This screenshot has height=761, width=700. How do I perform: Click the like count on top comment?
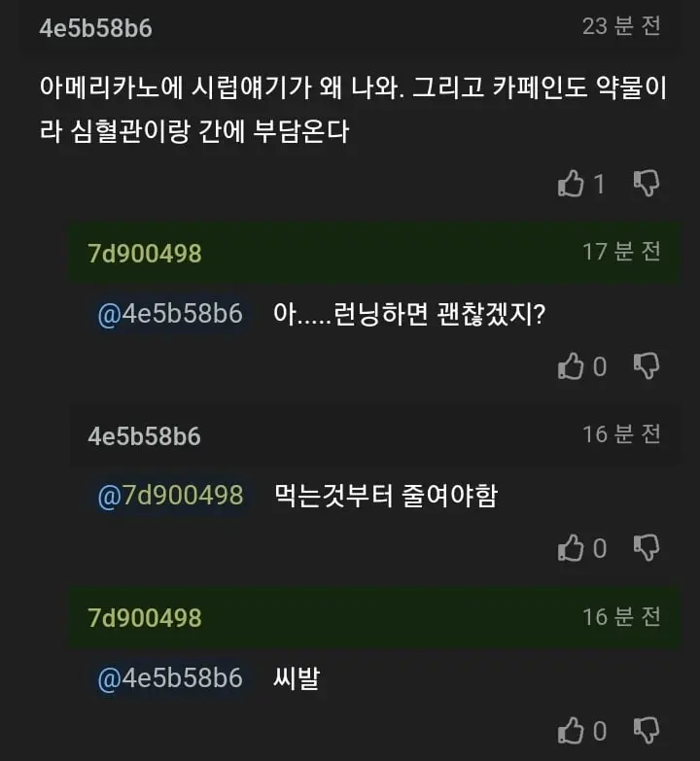click(600, 184)
